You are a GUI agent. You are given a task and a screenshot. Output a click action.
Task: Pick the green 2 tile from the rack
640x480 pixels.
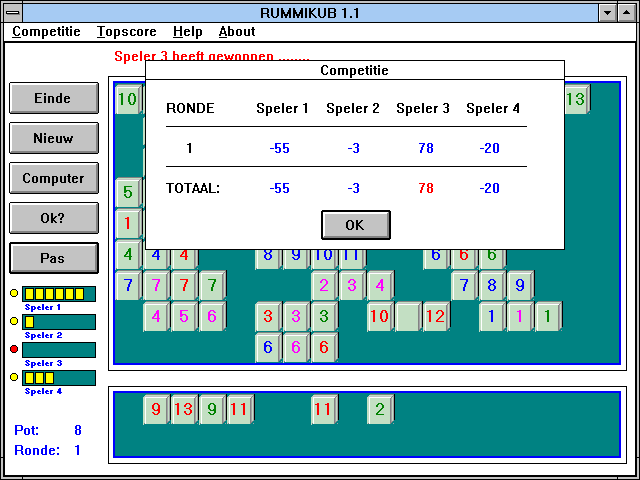coord(380,409)
